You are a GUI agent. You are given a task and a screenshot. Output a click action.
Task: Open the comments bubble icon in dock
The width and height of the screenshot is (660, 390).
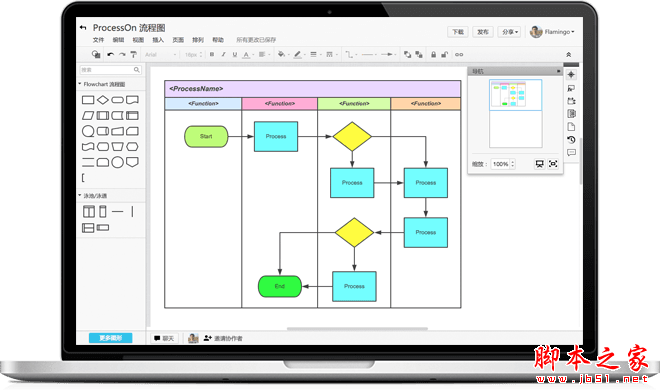[x=571, y=153]
